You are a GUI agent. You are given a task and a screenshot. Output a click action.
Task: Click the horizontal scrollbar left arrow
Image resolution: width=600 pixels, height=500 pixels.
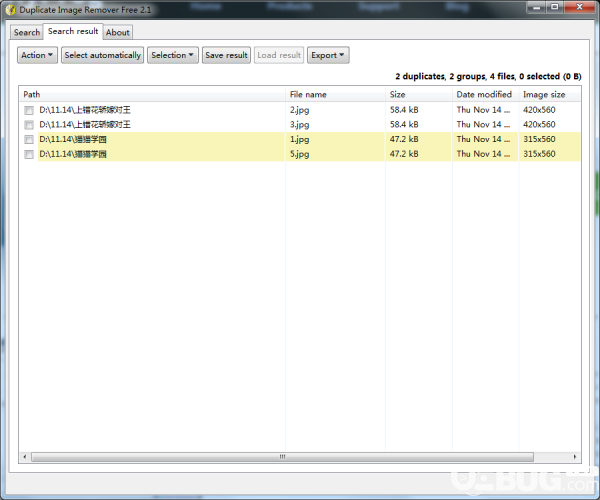click(25, 457)
